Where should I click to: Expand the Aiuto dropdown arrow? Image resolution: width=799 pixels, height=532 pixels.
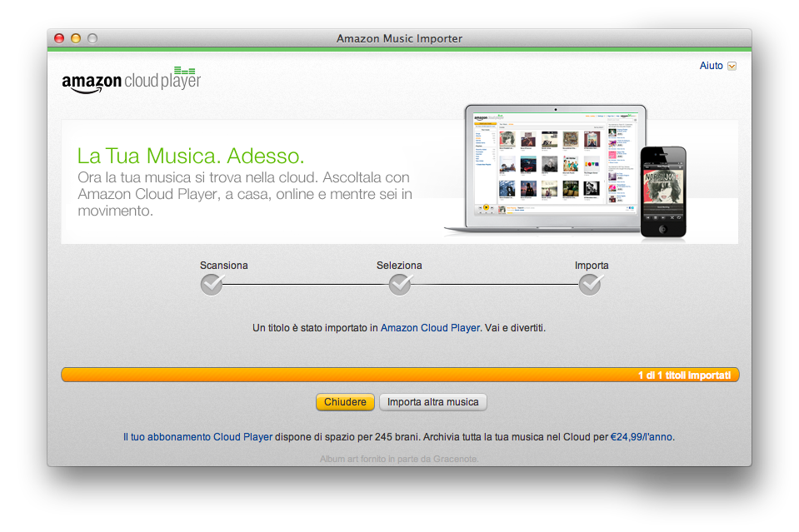732,67
